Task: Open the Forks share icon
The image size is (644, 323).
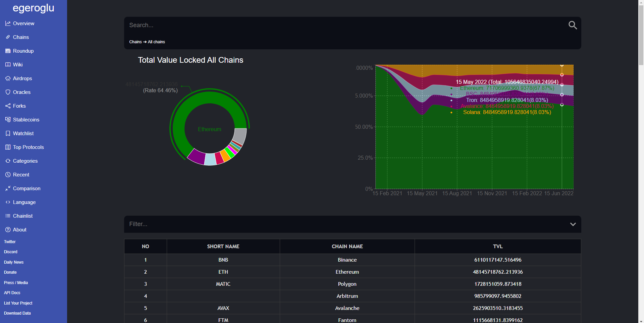Action: [x=8, y=106]
